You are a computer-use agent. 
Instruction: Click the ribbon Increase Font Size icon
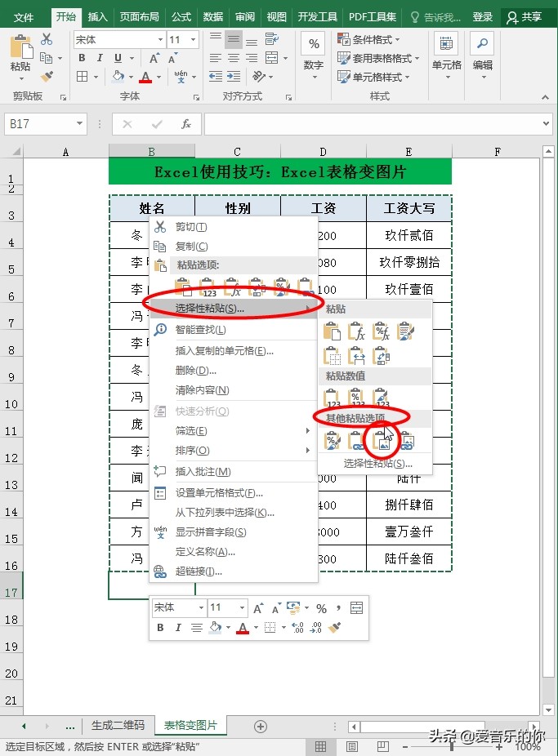[x=154, y=58]
